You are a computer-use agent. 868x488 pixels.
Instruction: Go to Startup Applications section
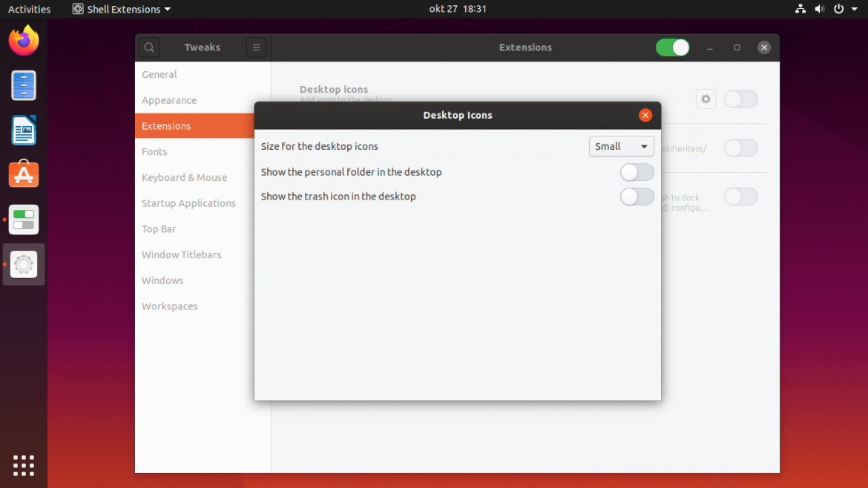(x=188, y=203)
